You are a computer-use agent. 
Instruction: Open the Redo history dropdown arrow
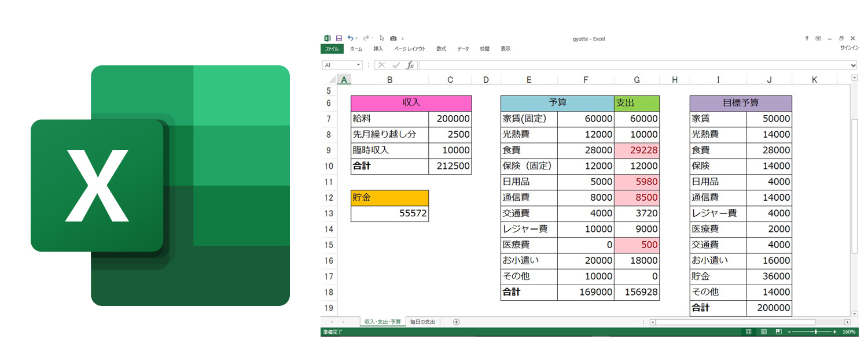click(x=372, y=38)
